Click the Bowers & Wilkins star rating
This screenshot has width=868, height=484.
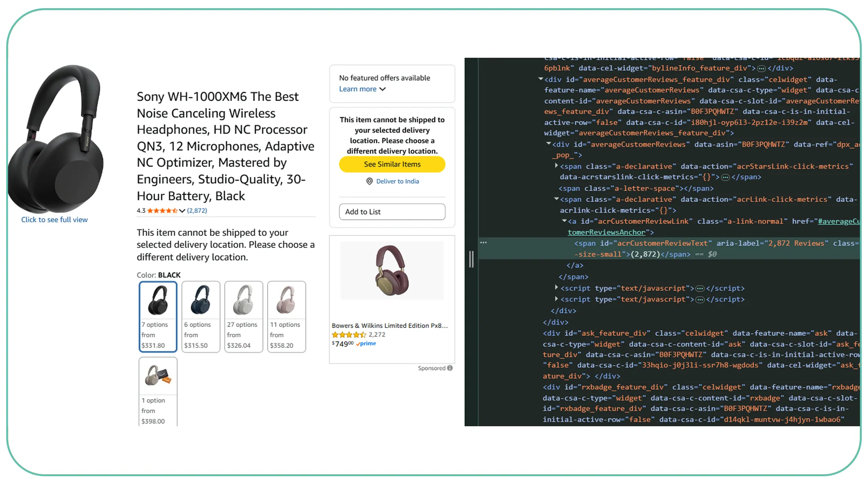(349, 335)
